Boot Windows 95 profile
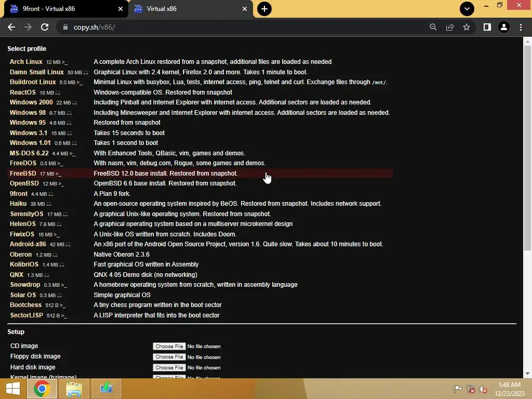The image size is (532, 399). point(28,123)
